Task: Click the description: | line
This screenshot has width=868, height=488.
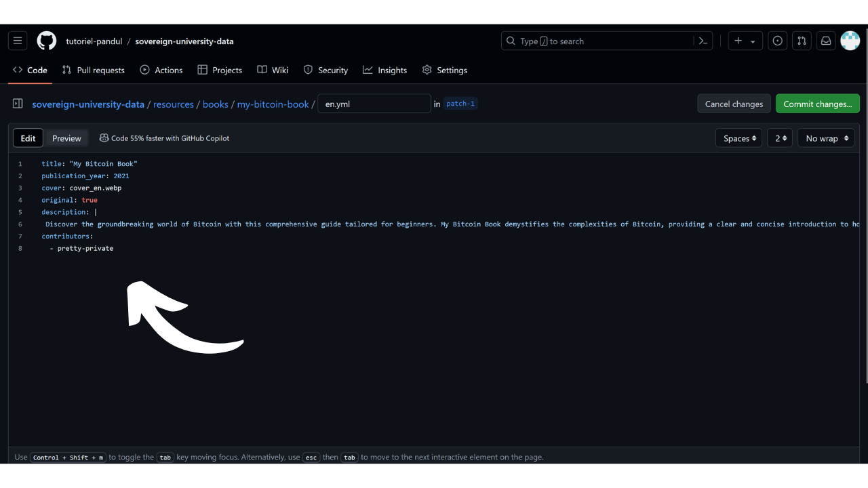Action: (x=69, y=212)
